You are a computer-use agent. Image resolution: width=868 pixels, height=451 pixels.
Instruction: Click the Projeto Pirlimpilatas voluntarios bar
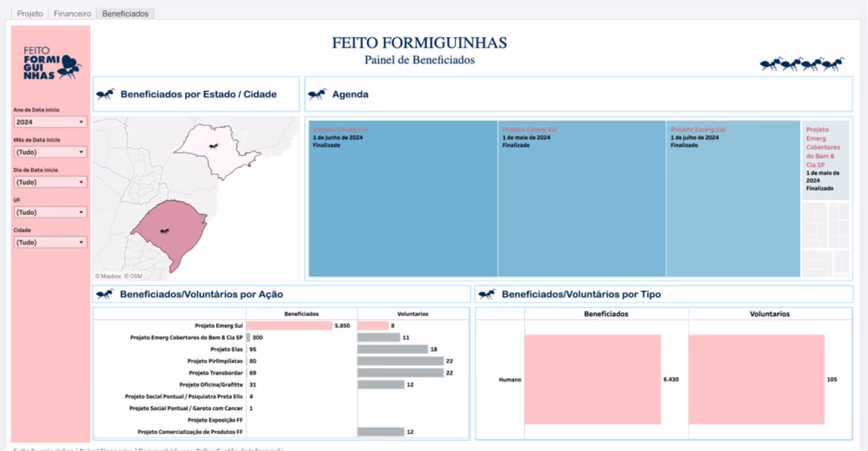[x=400, y=361]
